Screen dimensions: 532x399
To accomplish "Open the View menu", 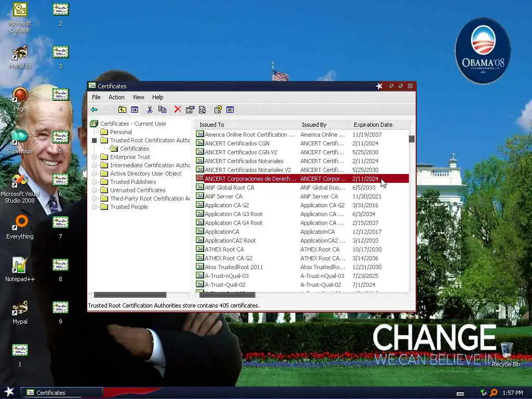I will [138, 97].
